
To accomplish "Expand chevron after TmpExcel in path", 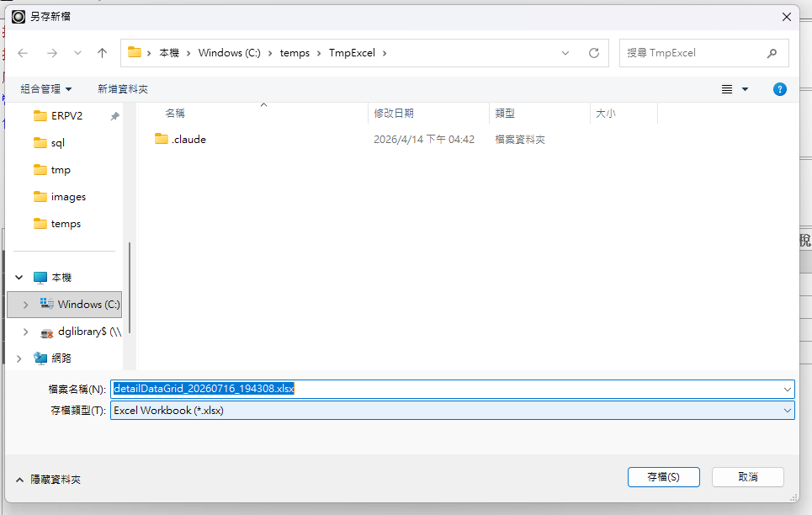I will [x=385, y=53].
